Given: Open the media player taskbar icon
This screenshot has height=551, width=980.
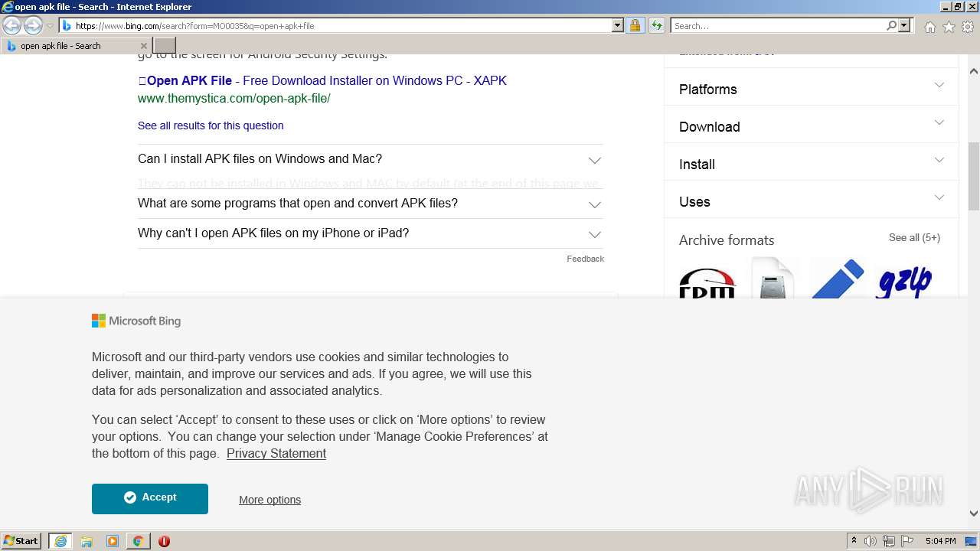Looking at the screenshot, I should (x=113, y=541).
